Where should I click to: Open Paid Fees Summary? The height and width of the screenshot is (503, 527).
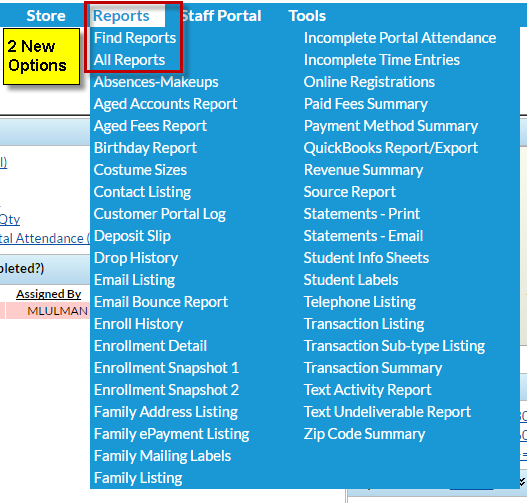coord(366,104)
